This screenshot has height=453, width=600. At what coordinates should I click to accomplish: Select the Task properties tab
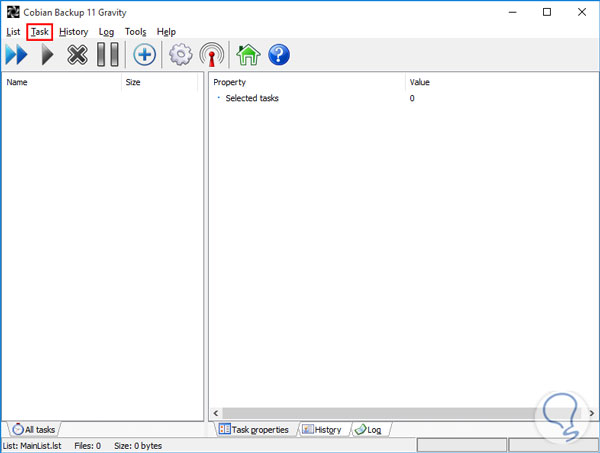click(255, 430)
